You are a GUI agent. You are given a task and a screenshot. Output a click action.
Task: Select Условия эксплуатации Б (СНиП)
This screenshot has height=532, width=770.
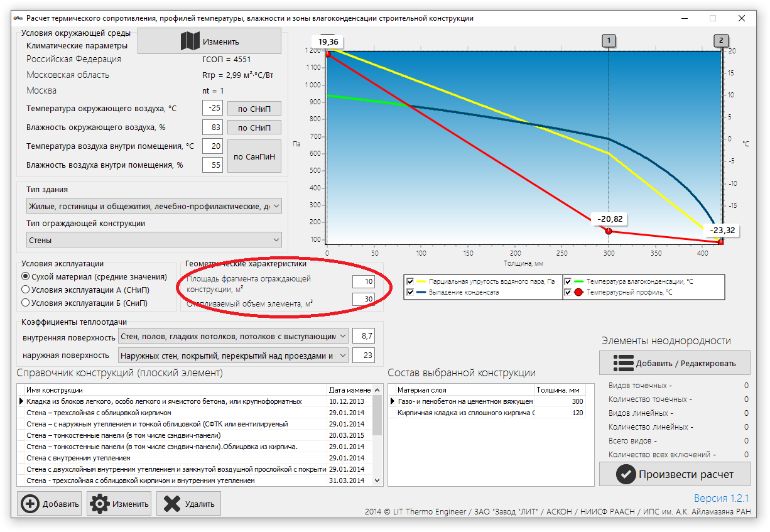[26, 303]
